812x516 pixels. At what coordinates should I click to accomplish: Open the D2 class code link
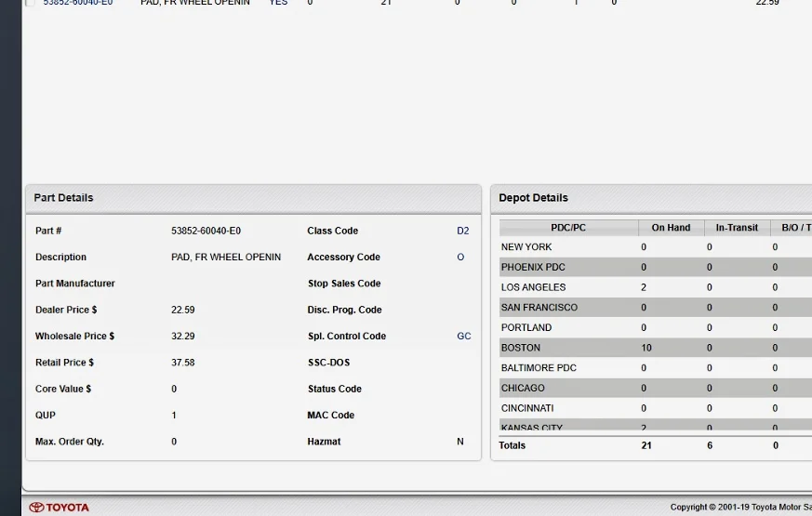coord(462,231)
